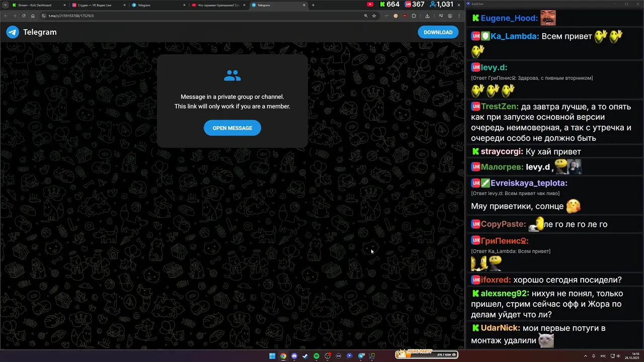
Task: Click the emoji next to Eugene_Hood's name
Action: point(548,18)
